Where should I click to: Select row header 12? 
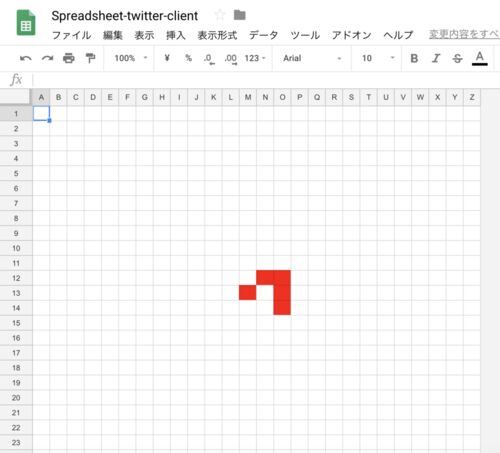click(16, 278)
